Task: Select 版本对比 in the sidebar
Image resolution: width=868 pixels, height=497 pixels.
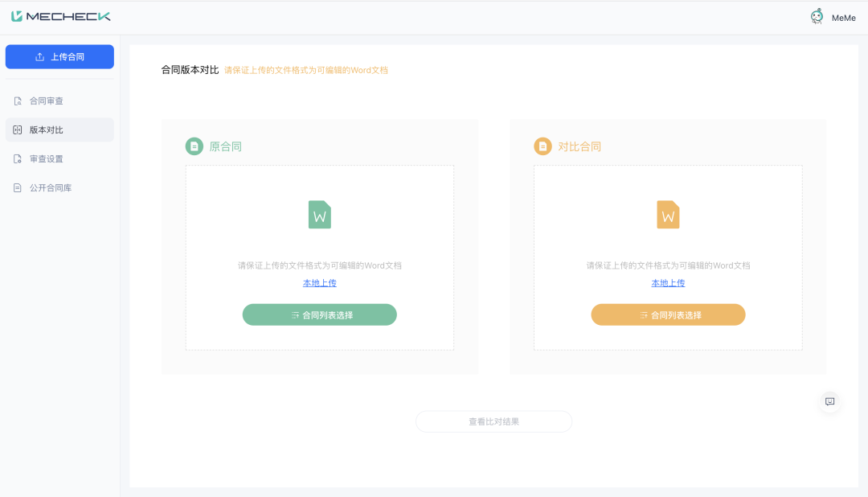Action: [47, 130]
